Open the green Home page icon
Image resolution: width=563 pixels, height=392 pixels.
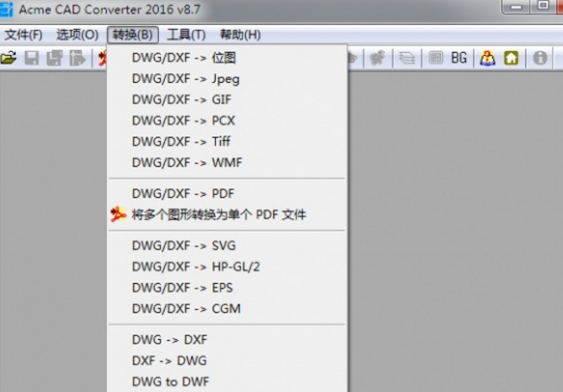click(511, 58)
